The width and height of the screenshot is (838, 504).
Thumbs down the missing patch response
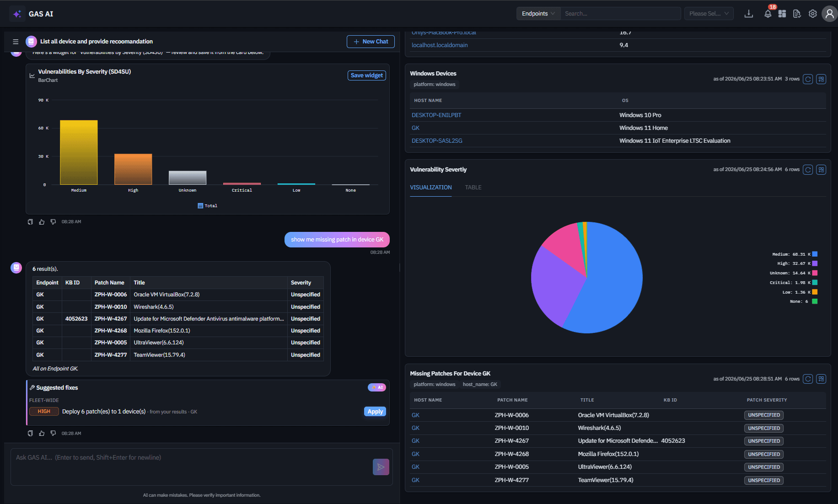(53, 433)
